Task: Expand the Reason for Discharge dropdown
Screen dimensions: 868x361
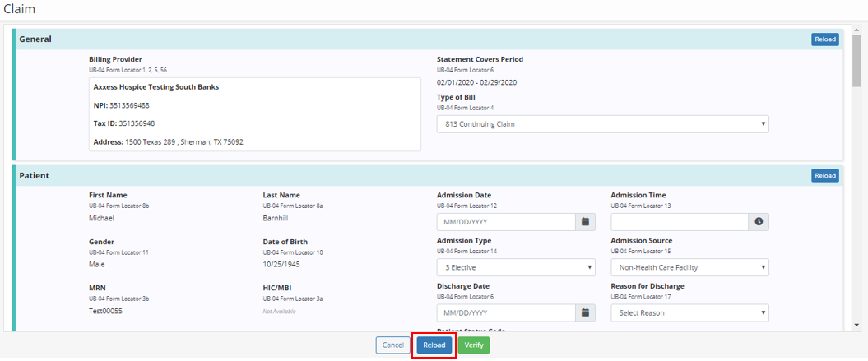Action: click(689, 312)
